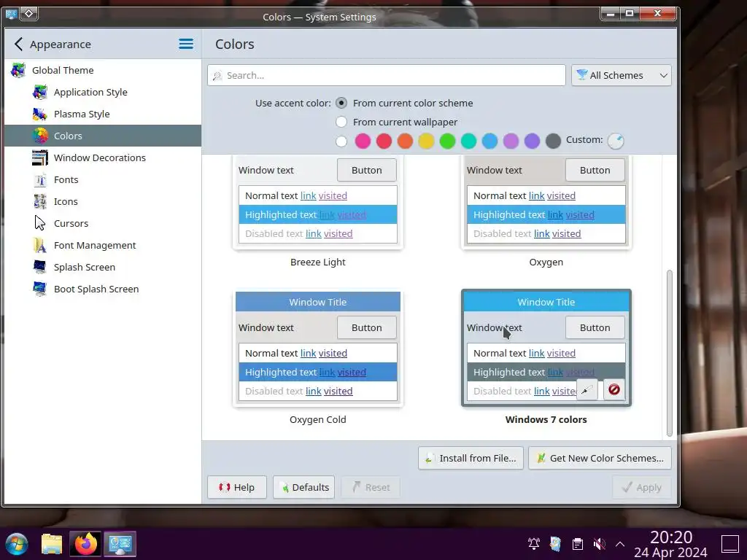Image resolution: width=747 pixels, height=560 pixels.
Task: Open the window menu icon in title bar
Action: (x=11, y=14)
